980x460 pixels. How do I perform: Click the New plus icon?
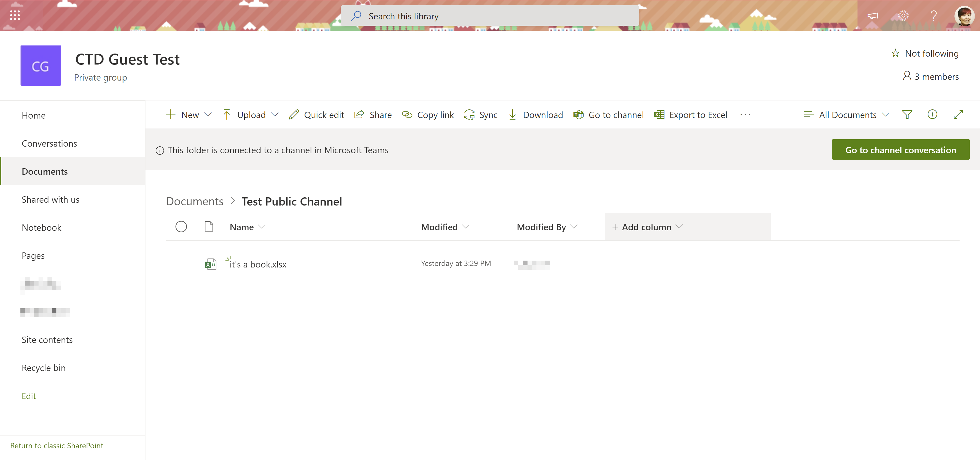click(x=170, y=114)
